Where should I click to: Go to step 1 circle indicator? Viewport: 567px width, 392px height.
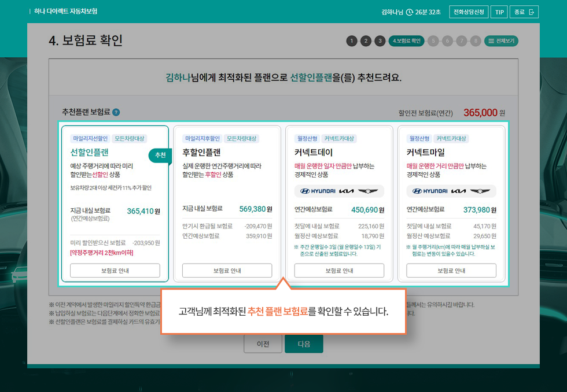click(x=352, y=41)
